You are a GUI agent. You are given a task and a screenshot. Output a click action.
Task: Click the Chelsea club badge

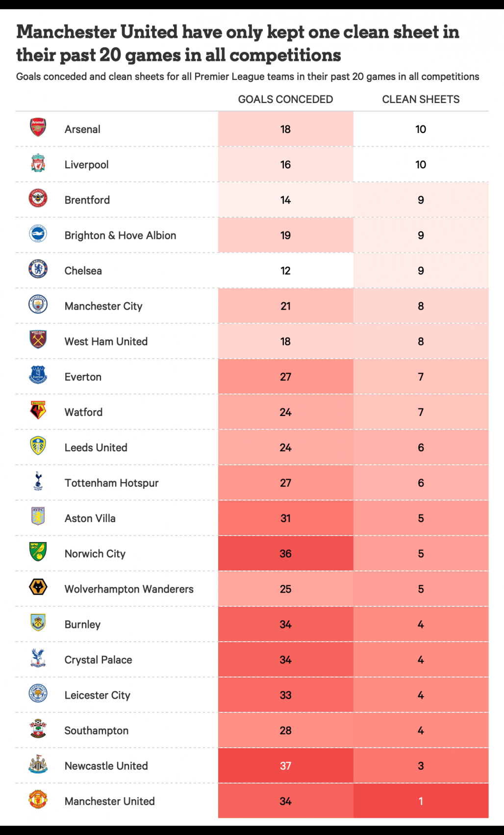pos(38,269)
